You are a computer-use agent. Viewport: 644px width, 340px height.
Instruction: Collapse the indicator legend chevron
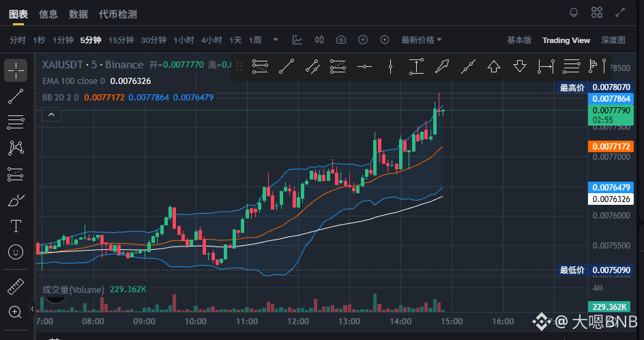click(x=51, y=115)
